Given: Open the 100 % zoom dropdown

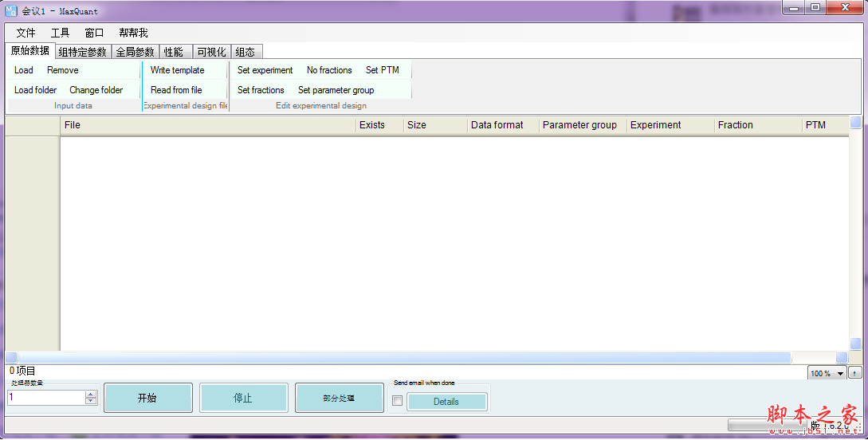Looking at the screenshot, I should click(827, 374).
